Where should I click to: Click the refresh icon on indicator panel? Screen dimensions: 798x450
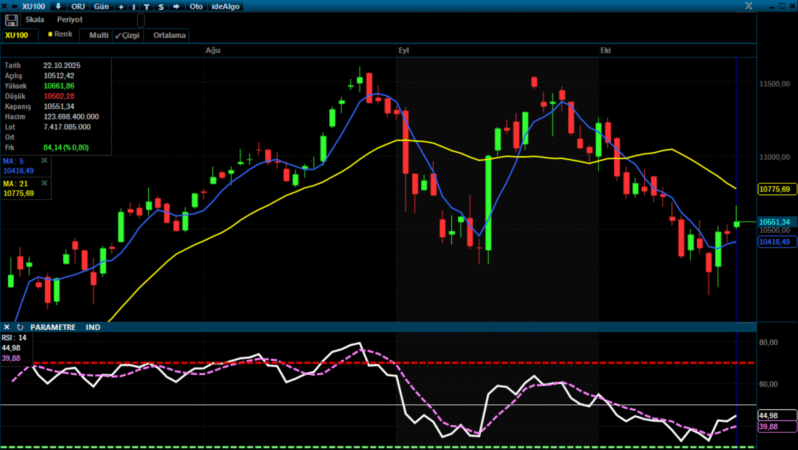[20, 327]
